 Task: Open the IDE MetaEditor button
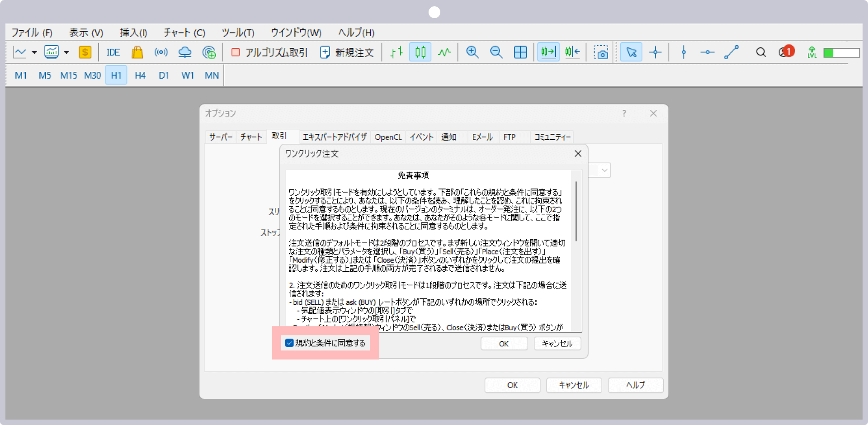(113, 52)
